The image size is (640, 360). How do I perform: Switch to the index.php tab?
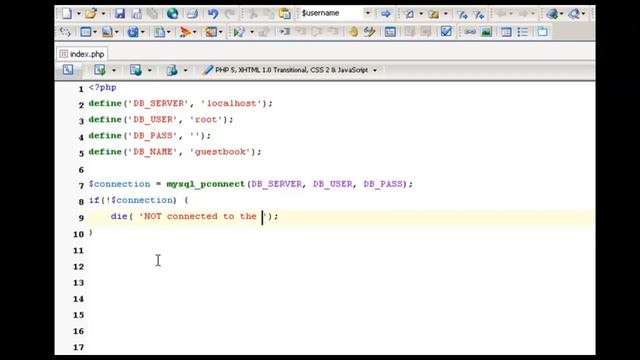coord(82,54)
